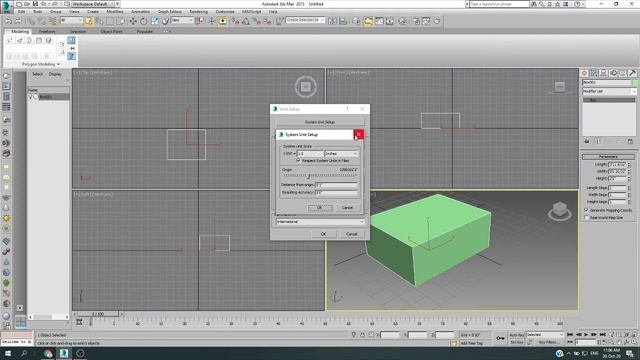Image resolution: width=640 pixels, height=360 pixels.
Task: Click the Select Object tool icon
Action: click(x=89, y=21)
